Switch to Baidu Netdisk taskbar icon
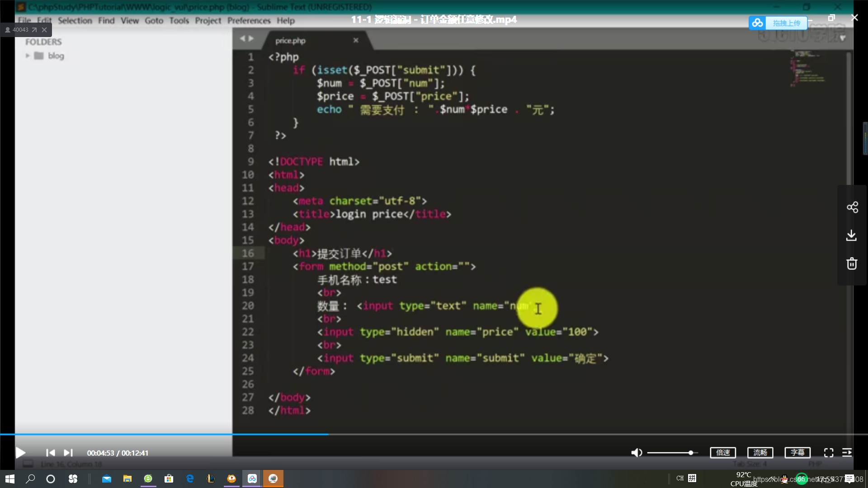The width and height of the screenshot is (868, 488). point(252,479)
